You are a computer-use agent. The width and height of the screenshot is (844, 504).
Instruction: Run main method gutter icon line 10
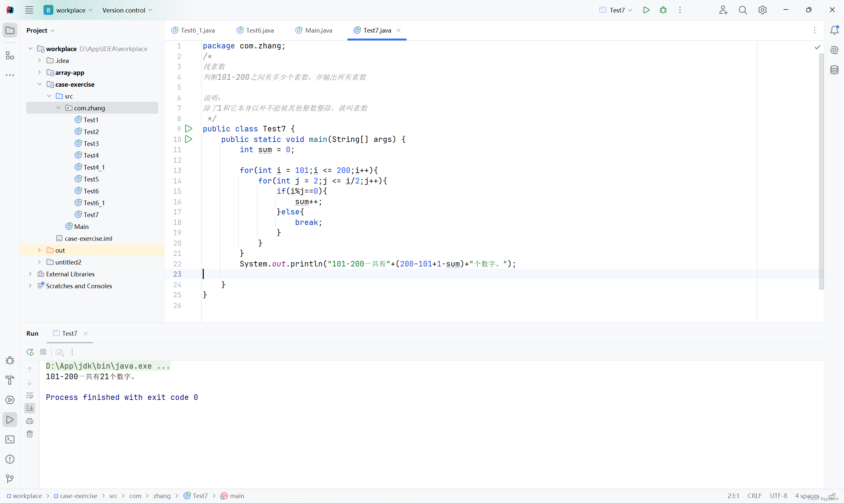click(189, 139)
